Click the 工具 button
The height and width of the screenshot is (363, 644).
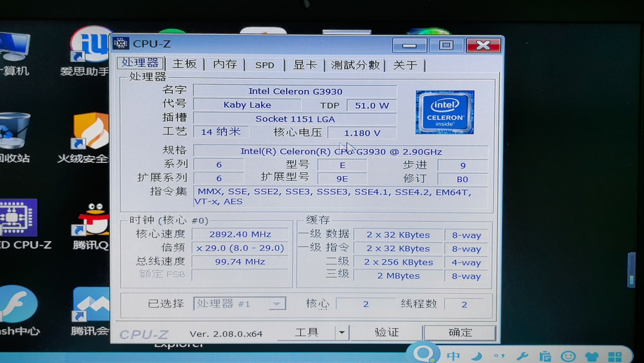(306, 332)
